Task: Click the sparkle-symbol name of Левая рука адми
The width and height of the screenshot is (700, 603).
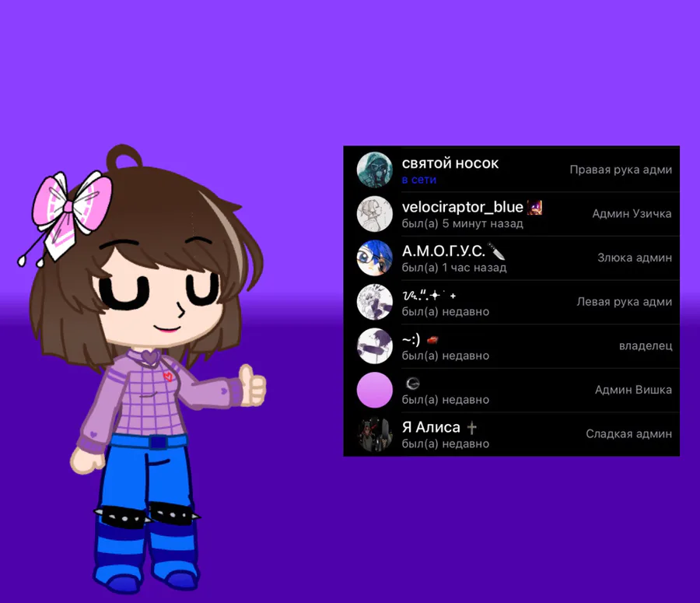Action: pyautogui.click(x=429, y=295)
